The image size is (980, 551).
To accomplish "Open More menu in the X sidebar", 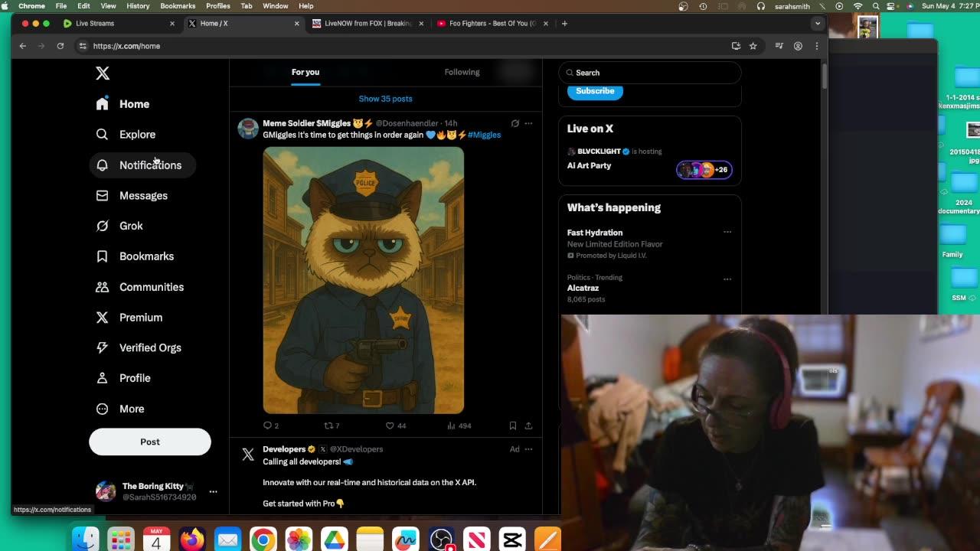I will pyautogui.click(x=120, y=409).
